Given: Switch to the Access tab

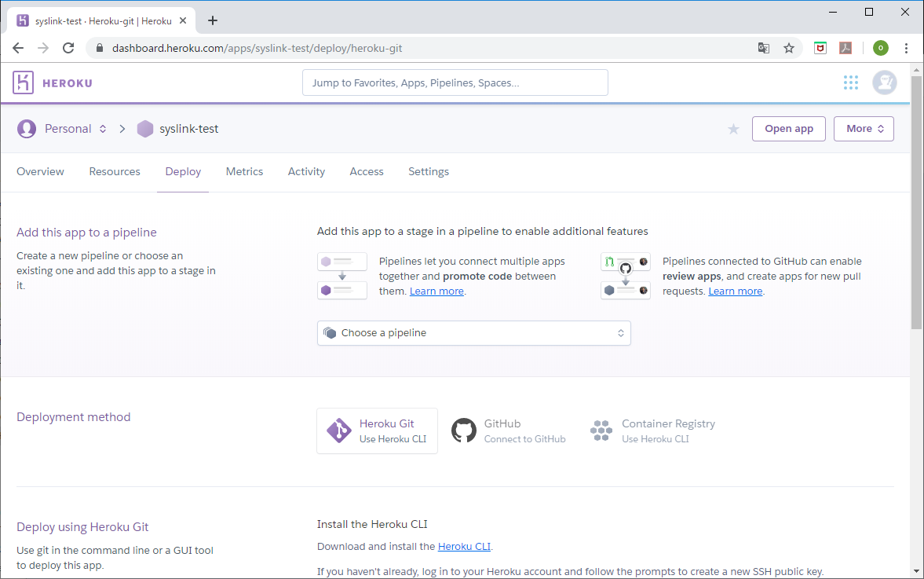Looking at the screenshot, I should tap(366, 171).
